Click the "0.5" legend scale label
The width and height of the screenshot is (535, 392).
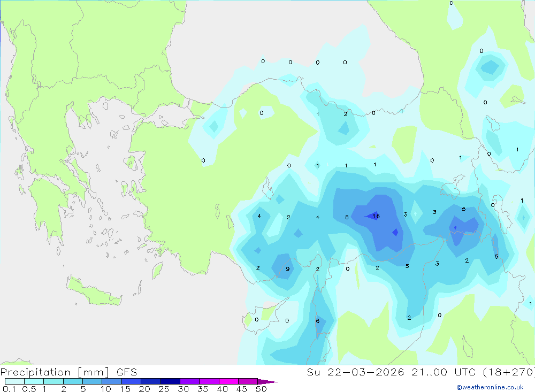(x=29, y=389)
